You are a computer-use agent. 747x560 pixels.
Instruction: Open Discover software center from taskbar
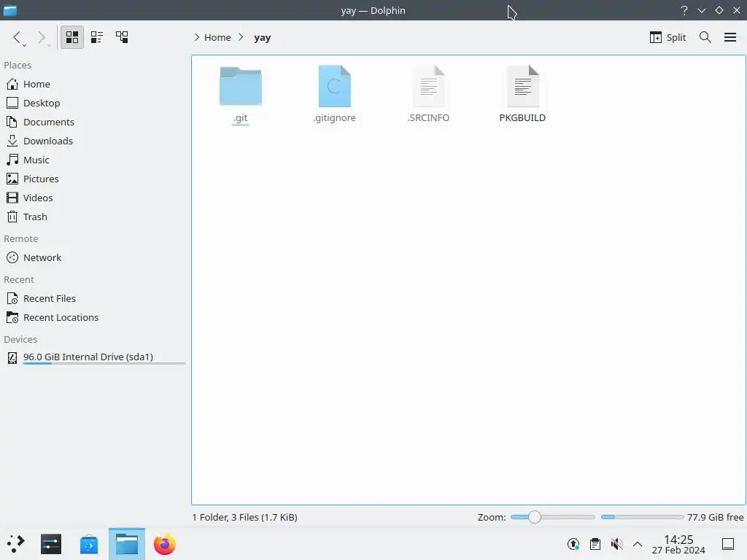(88, 544)
